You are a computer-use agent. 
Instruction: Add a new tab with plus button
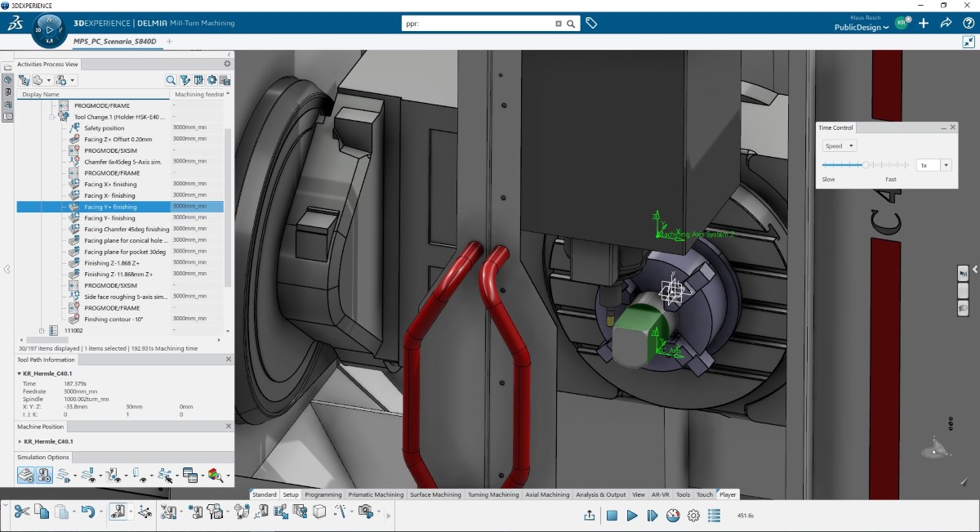tap(169, 41)
